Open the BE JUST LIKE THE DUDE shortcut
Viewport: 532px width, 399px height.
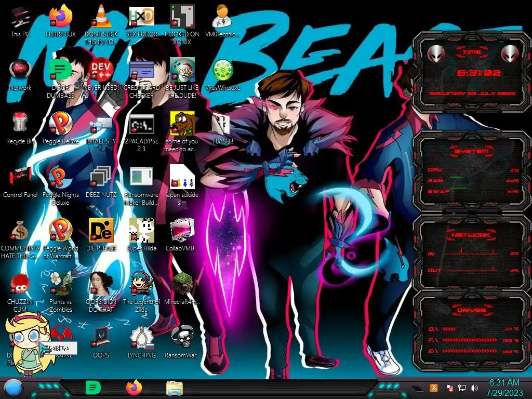(182, 70)
